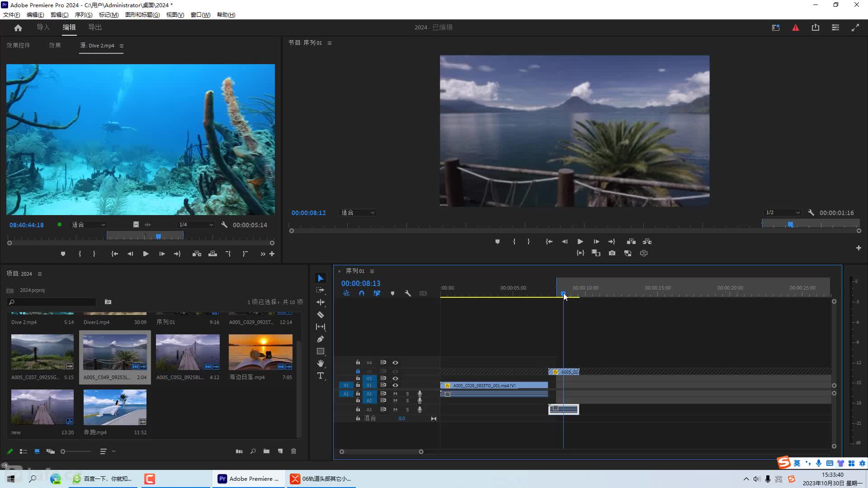This screenshot has width=868, height=488.
Task: Mark In point in source monitor
Action: 80,254
